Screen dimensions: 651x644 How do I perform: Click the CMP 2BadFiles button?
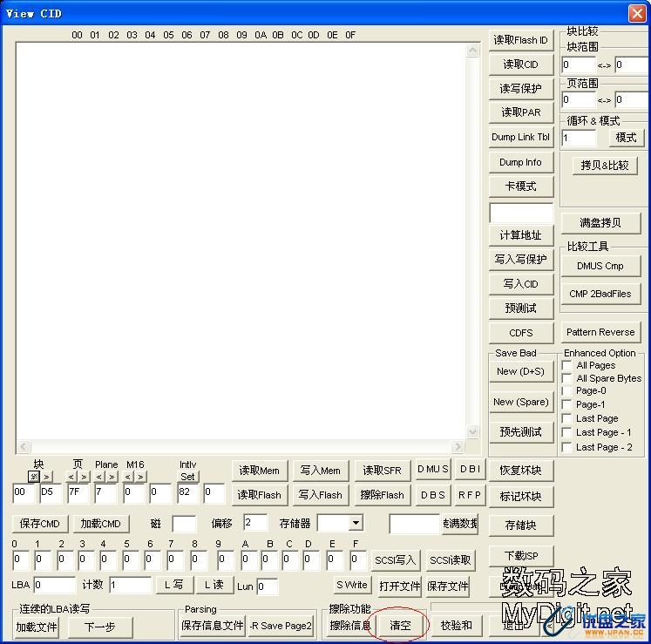(x=600, y=294)
